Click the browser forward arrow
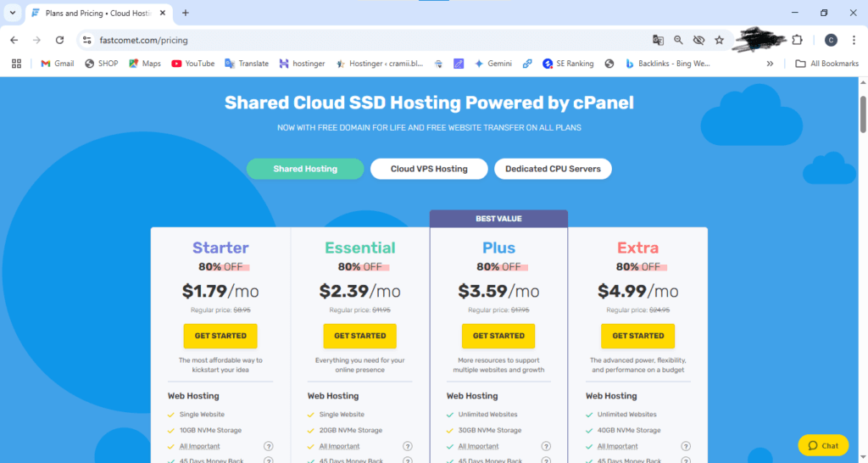 pos(36,40)
